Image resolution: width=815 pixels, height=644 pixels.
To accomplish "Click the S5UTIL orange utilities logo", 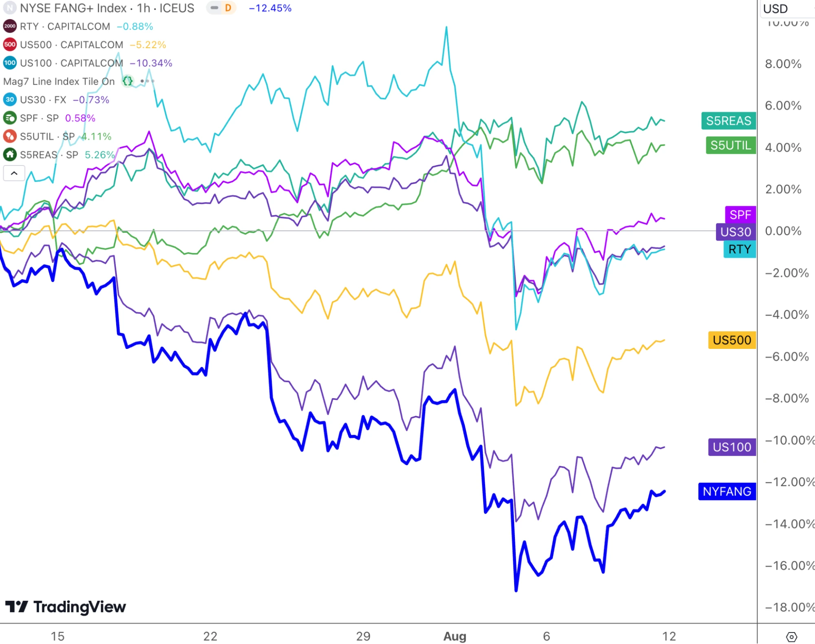I will pos(10,137).
